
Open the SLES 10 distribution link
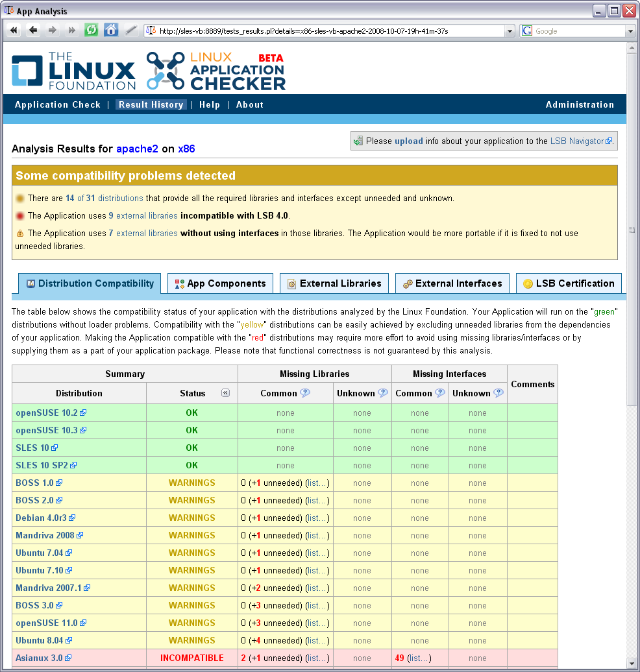(x=32, y=448)
